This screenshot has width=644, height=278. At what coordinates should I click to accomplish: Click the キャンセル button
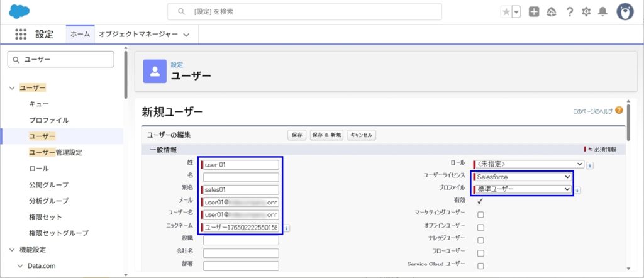[x=361, y=135]
